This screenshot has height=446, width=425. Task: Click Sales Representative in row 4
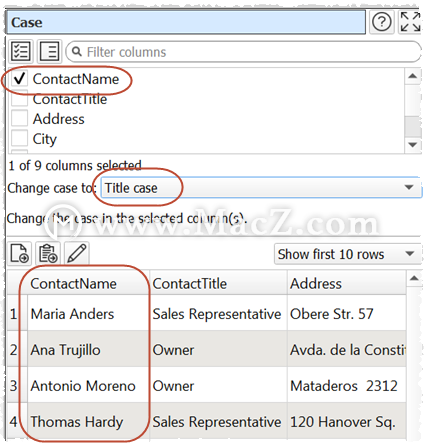[x=218, y=421]
